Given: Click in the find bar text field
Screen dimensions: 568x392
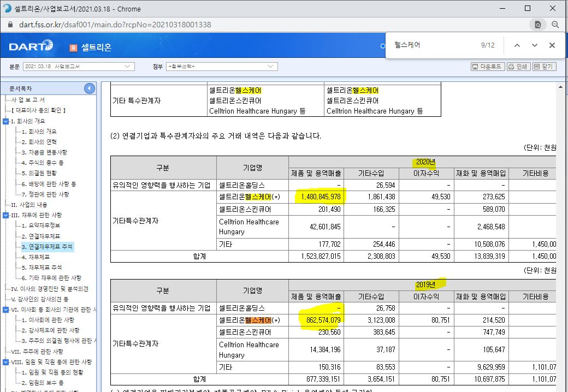Looking at the screenshot, I should (433, 45).
